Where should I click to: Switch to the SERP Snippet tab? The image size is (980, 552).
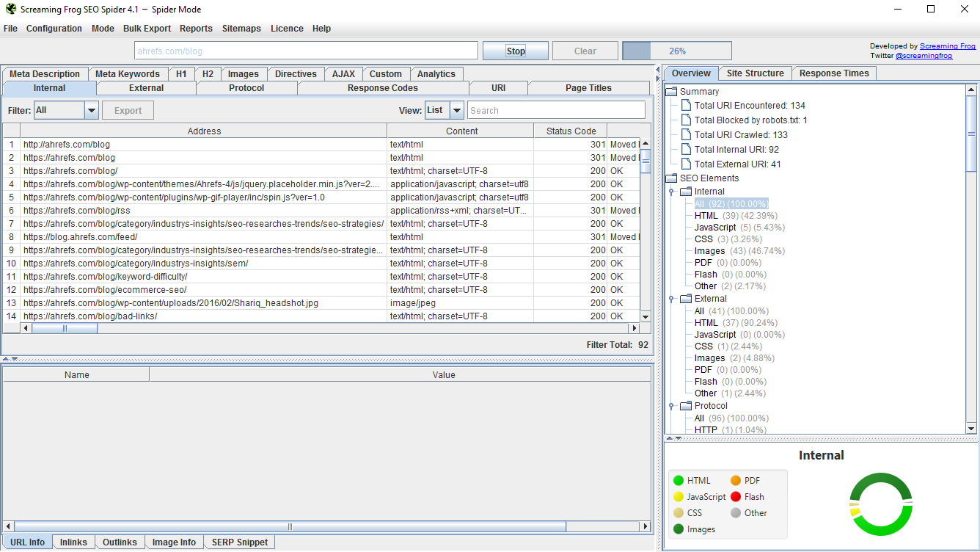[240, 542]
